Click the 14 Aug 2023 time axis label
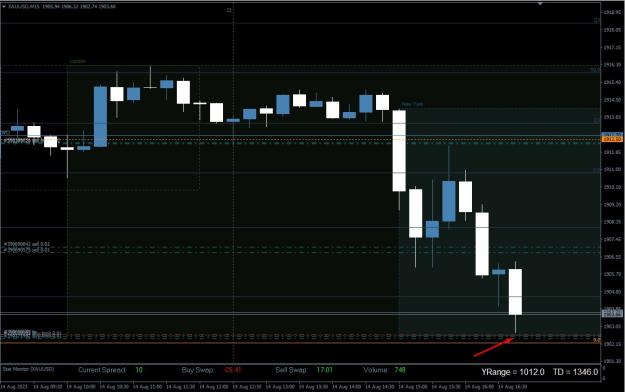Screen dimensions: 625x392 coord(14,387)
